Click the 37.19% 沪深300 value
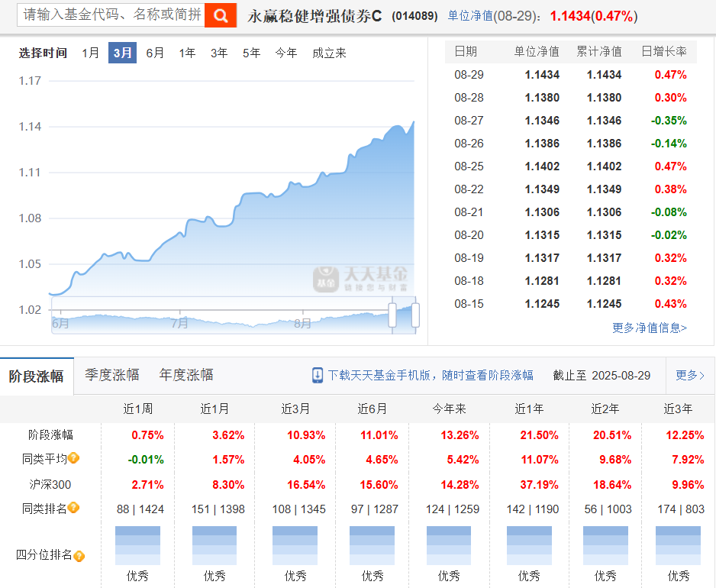Screen dimensions: 716x588 539,484
